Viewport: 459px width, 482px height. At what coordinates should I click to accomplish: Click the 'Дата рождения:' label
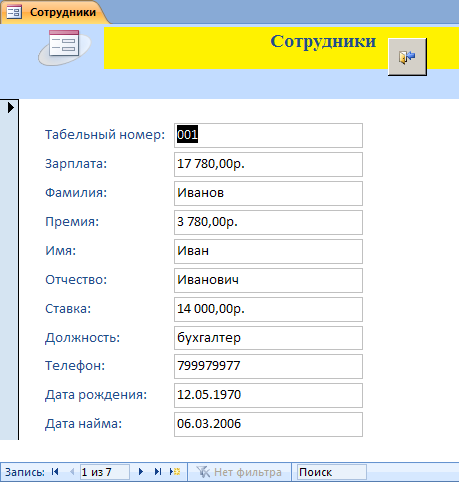coord(96,395)
